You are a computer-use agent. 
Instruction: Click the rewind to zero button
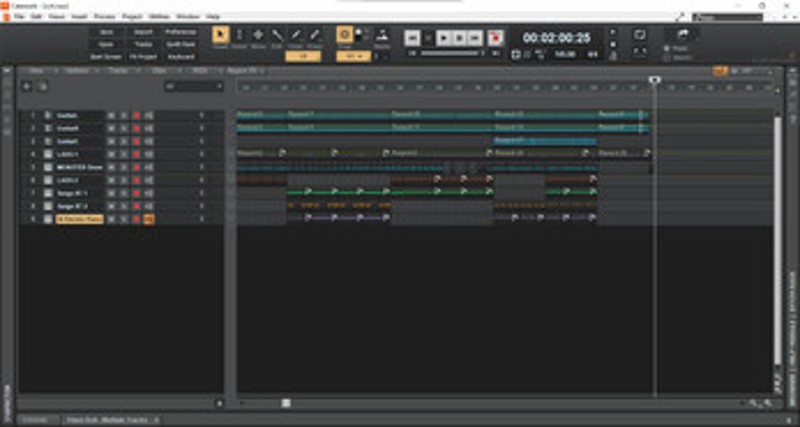412,38
